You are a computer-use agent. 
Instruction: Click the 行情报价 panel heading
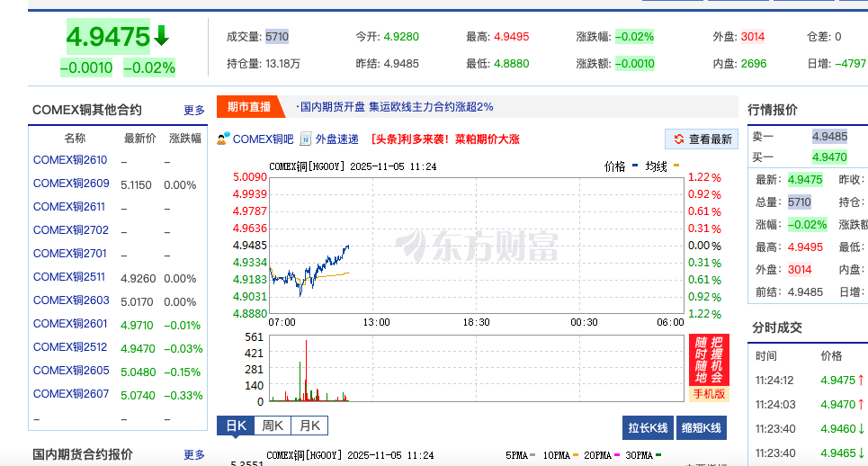(x=773, y=110)
